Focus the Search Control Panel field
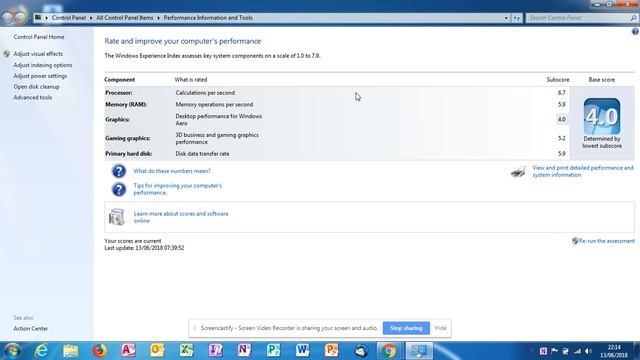Viewport: 640px width, 360px height. (x=578, y=18)
